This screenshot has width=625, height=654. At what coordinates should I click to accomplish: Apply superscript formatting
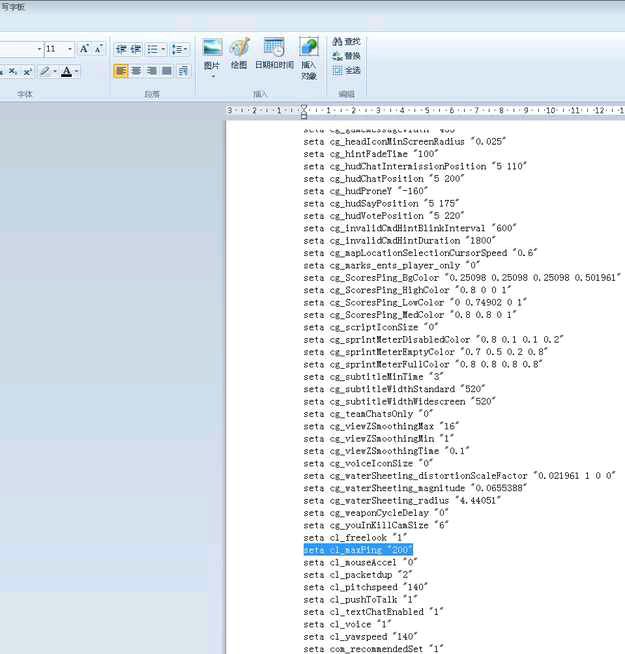(28, 72)
